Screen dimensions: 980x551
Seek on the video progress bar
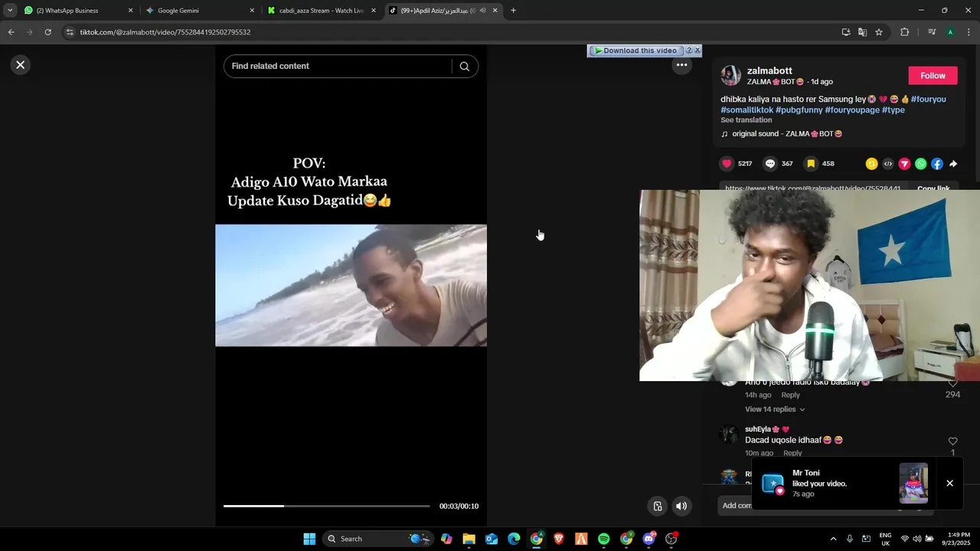(326, 506)
